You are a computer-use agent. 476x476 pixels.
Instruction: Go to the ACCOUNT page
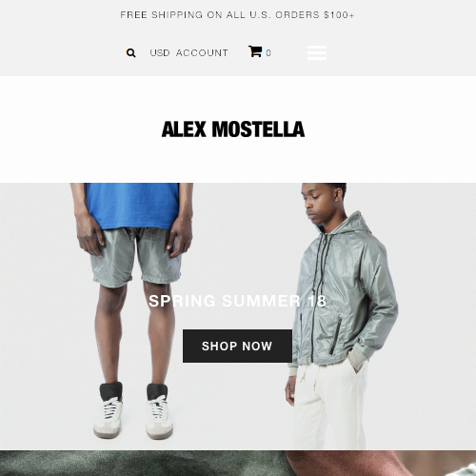[202, 52]
